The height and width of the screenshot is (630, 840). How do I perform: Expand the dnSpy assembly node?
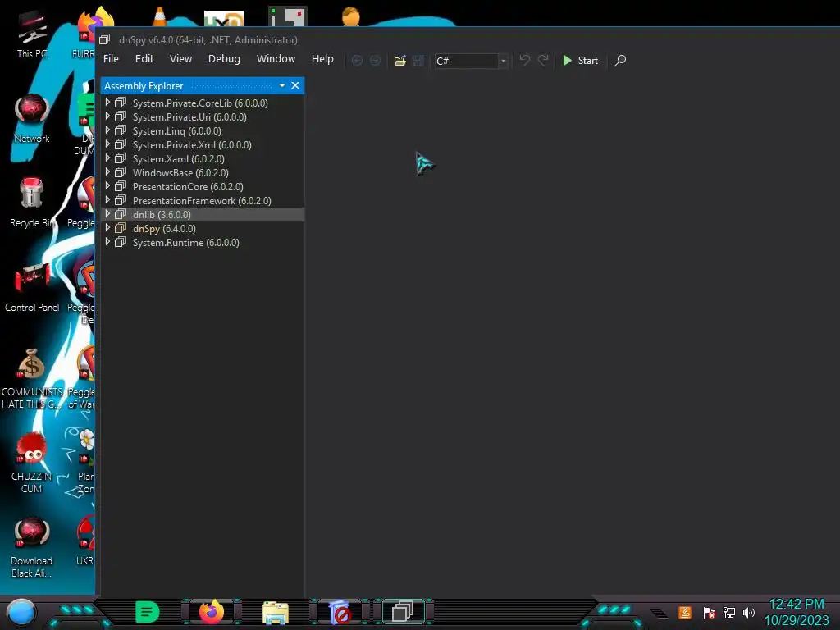107,228
